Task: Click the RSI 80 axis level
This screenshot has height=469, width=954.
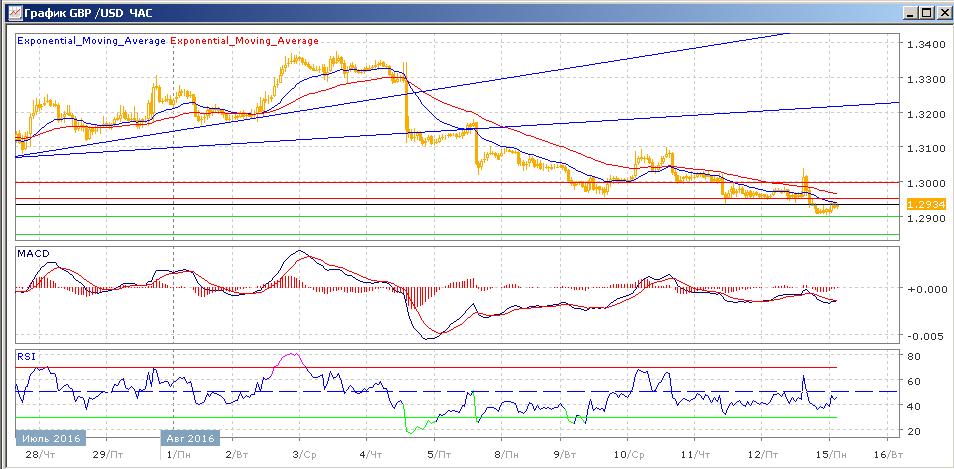Action: coord(915,356)
